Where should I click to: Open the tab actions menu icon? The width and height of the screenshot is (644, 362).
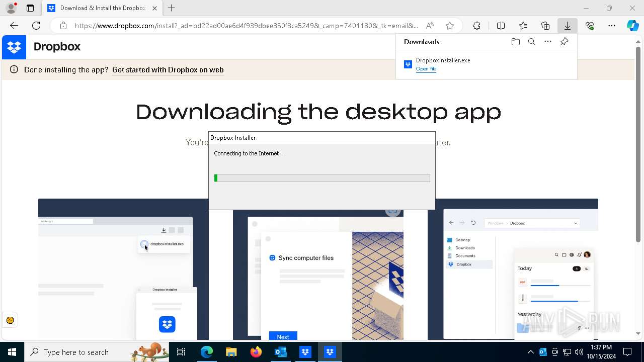(30, 8)
